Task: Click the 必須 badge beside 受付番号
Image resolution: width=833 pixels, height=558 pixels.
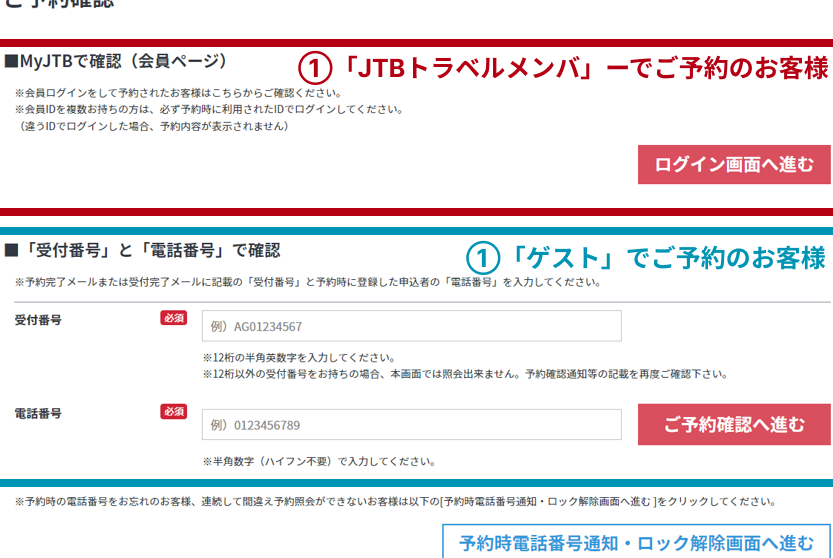Action: pos(173,318)
